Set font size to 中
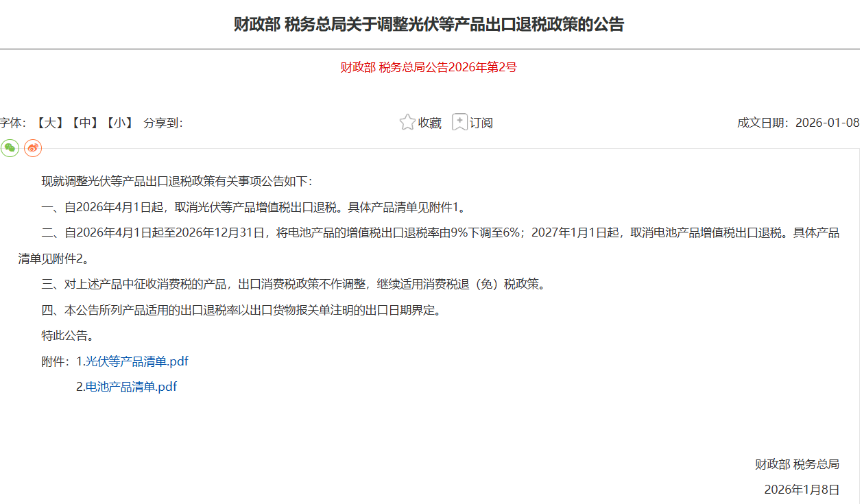The image size is (864, 504). pos(84,123)
